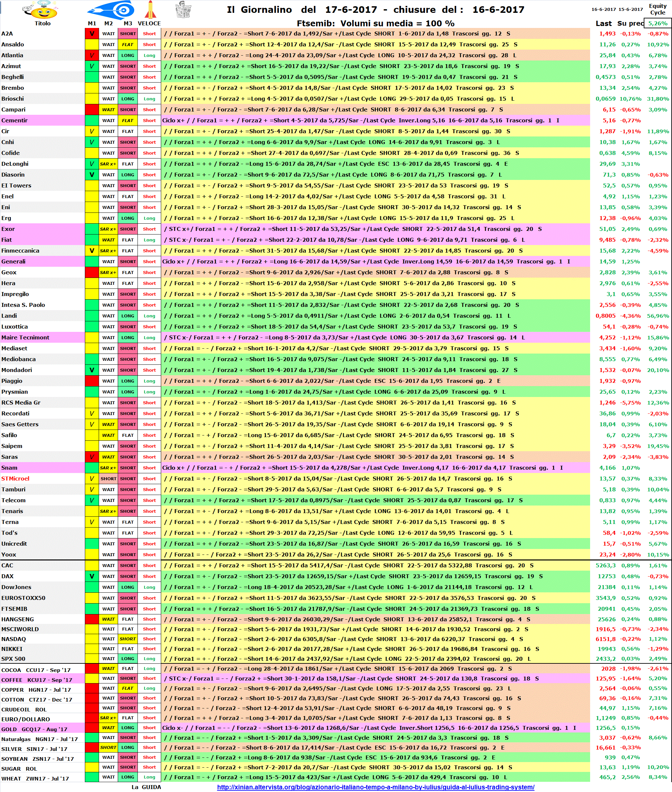The height and width of the screenshot is (792, 672).
Task: Click the Cementir 'Ciclo x+' description cell
Action: click(x=376, y=120)
